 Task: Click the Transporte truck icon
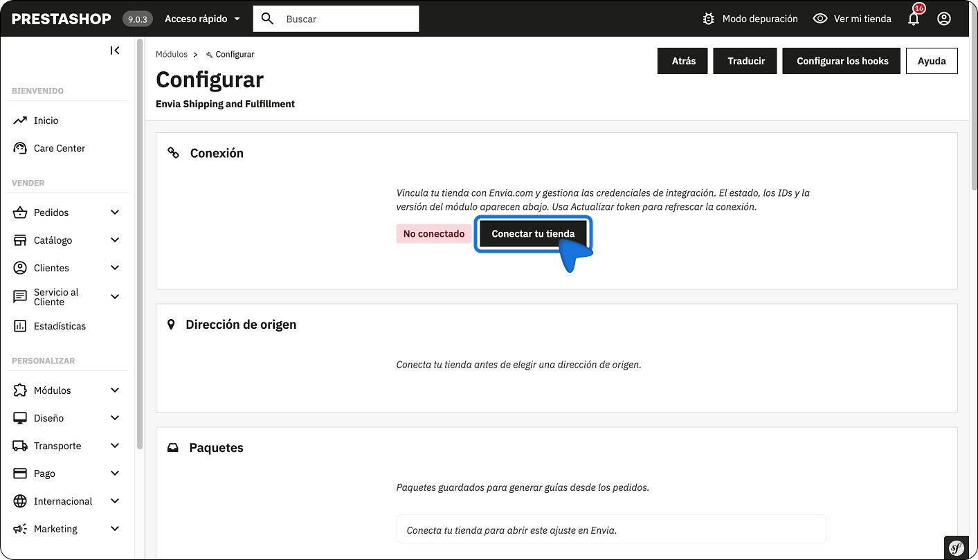(x=20, y=446)
